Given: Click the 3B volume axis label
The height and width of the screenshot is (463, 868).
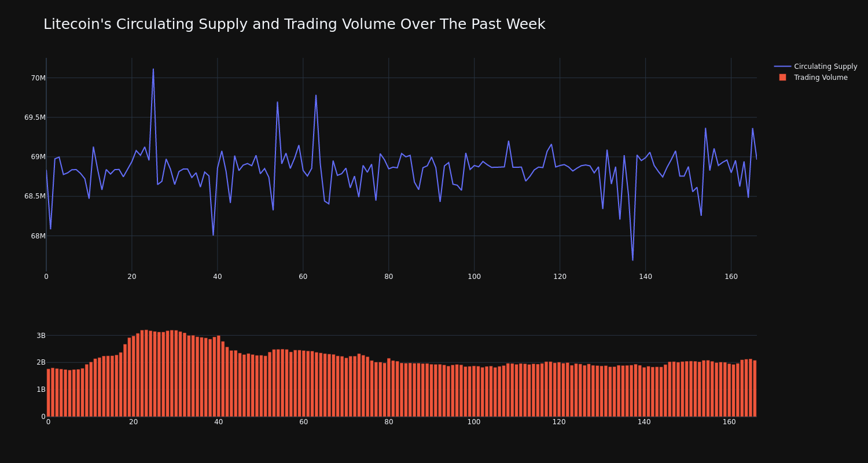Looking at the screenshot, I should [x=41, y=336].
